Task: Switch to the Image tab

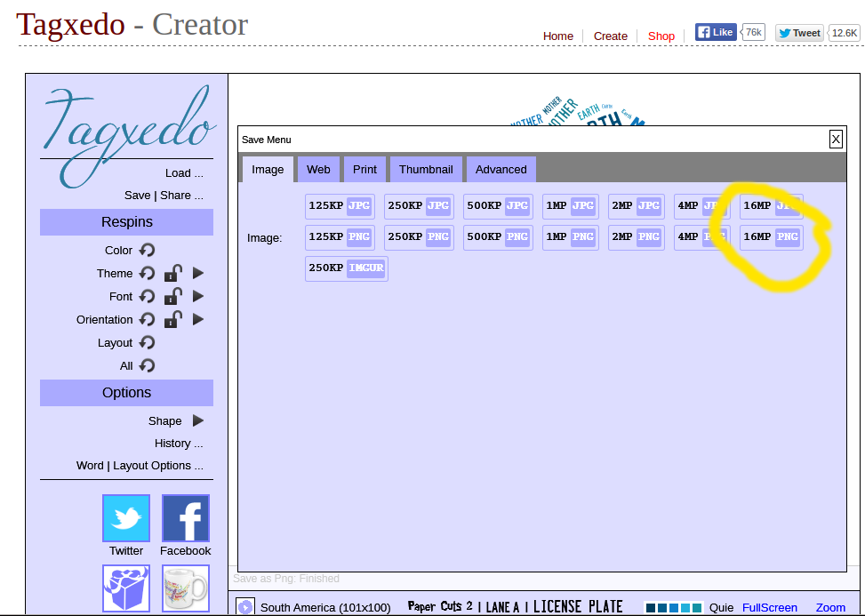Action: coord(268,169)
